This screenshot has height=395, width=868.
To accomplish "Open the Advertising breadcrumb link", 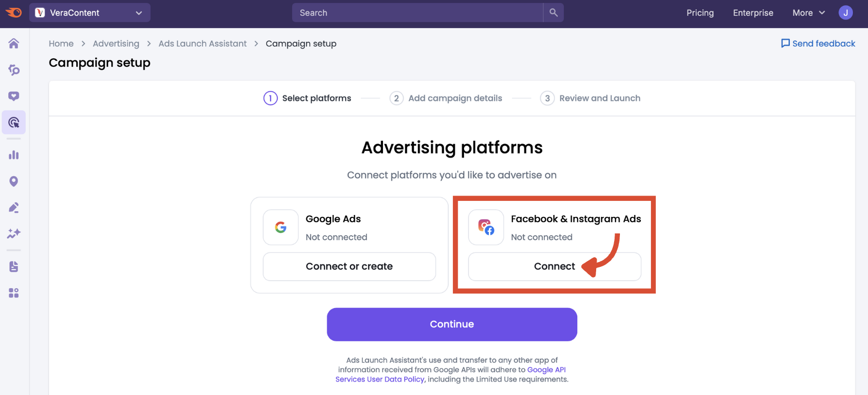I will (x=116, y=43).
